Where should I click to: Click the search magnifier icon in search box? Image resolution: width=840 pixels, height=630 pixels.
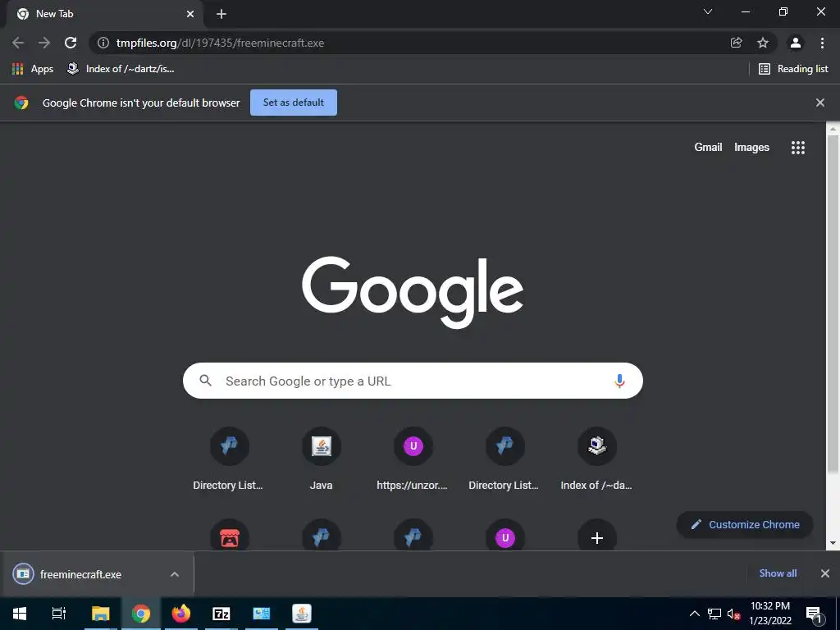coord(206,381)
